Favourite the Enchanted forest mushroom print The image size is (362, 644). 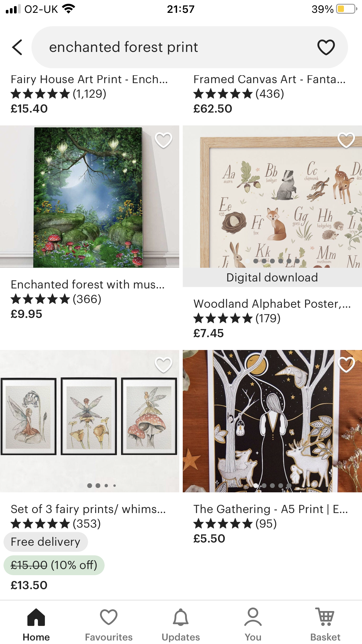[163, 140]
